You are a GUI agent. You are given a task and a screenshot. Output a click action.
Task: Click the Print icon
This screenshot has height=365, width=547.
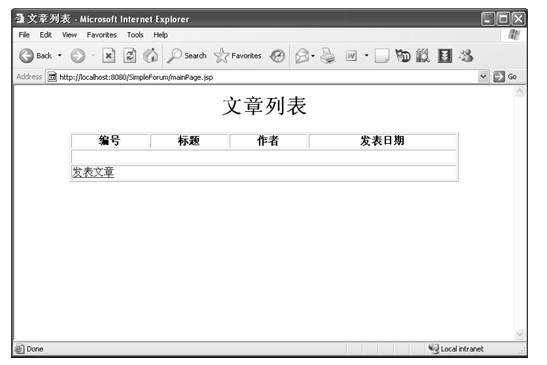pyautogui.click(x=328, y=56)
